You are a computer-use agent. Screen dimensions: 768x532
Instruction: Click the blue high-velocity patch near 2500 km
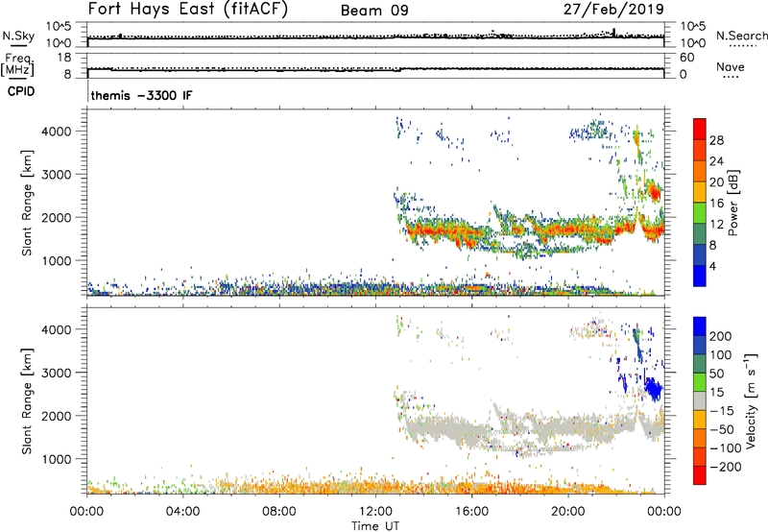click(x=654, y=390)
